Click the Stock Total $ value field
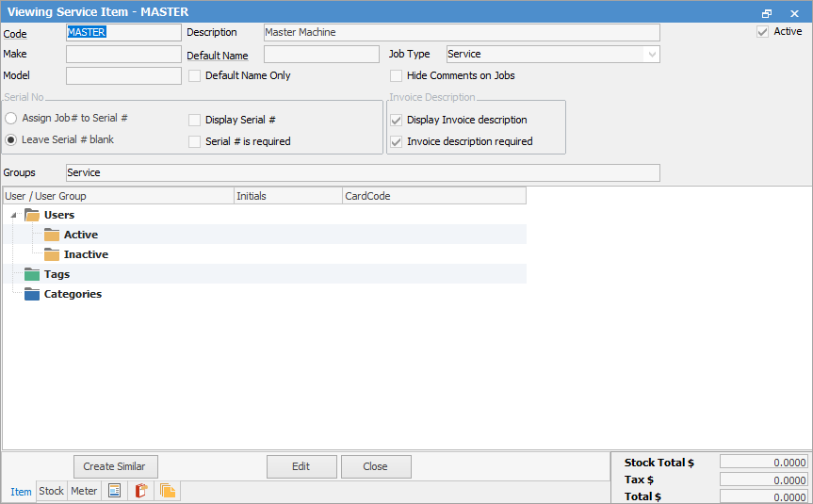 (763, 462)
